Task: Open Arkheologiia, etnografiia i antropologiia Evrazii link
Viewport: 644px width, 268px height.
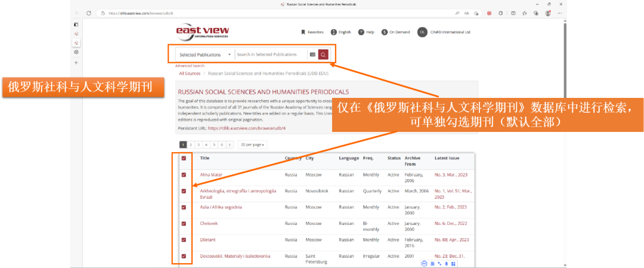Action: (x=238, y=194)
